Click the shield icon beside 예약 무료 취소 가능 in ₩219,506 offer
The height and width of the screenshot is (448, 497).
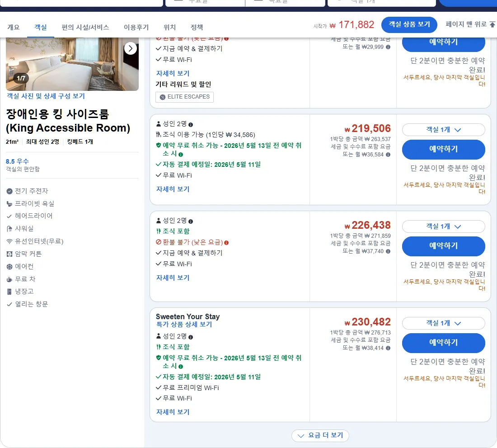tap(159, 145)
